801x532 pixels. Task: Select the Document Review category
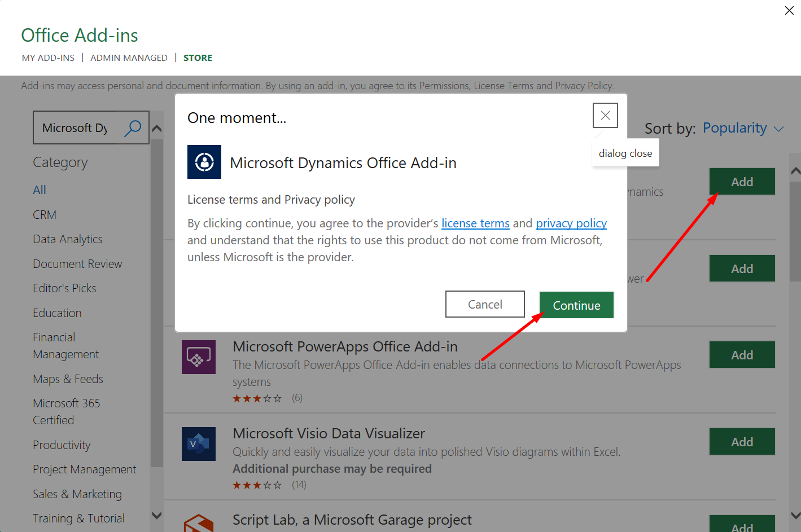coord(77,264)
